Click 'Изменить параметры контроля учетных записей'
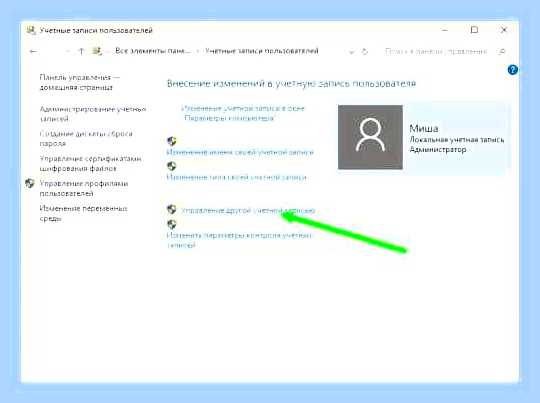The image size is (540, 403). click(239, 240)
